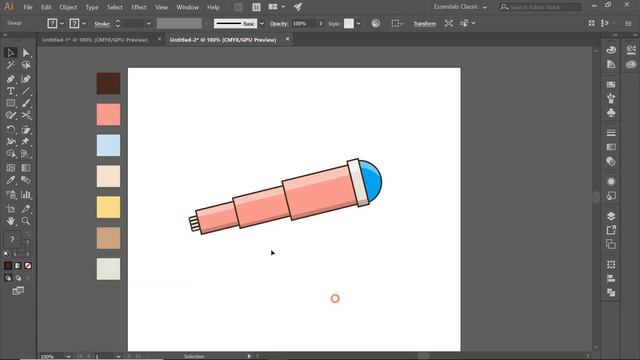640x360 pixels.
Task: Set paint mode to Color
Action: click(8, 266)
